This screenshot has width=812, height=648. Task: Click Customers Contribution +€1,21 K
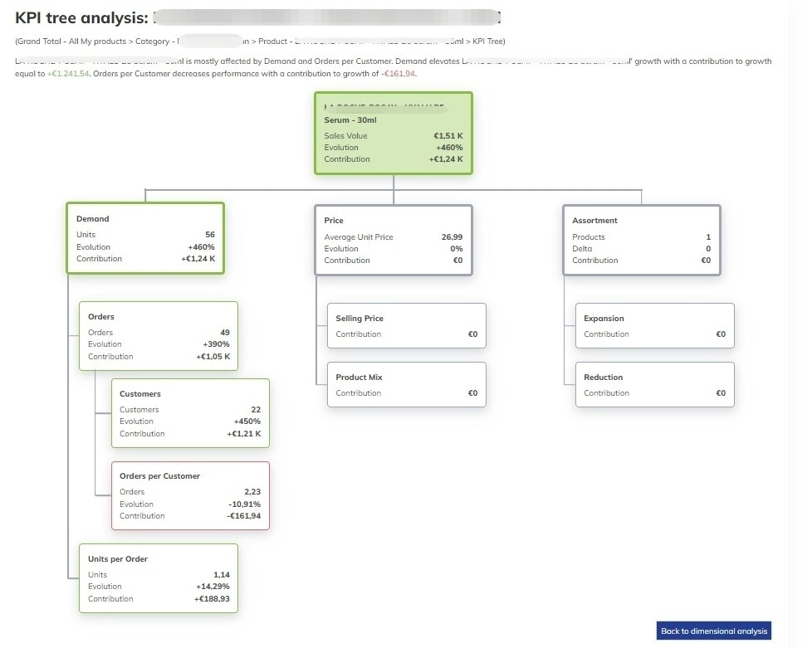[244, 434]
